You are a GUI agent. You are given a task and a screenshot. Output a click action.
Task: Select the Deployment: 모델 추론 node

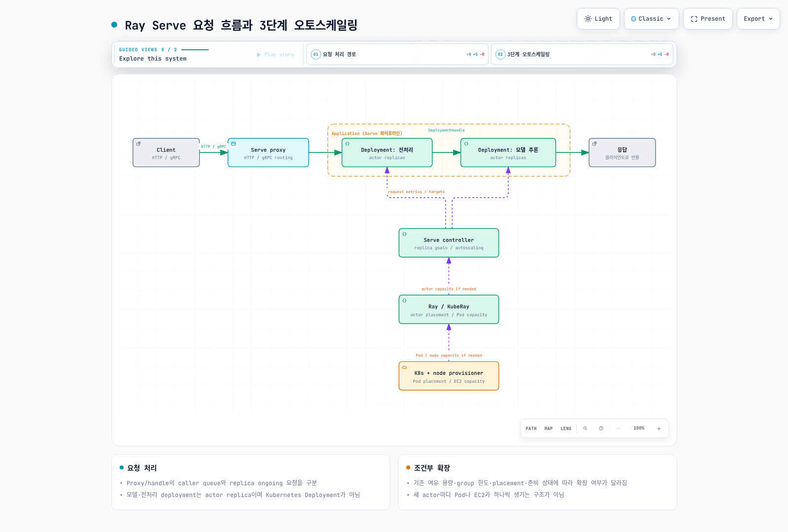click(x=508, y=153)
